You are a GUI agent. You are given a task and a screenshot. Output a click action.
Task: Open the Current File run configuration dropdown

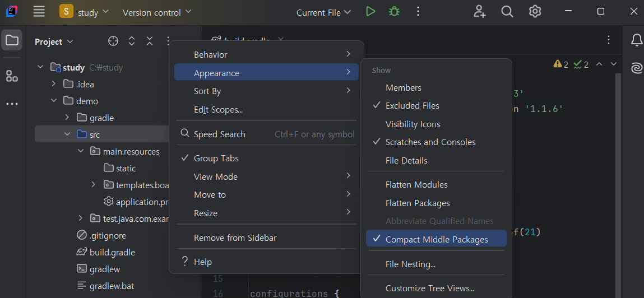point(323,12)
